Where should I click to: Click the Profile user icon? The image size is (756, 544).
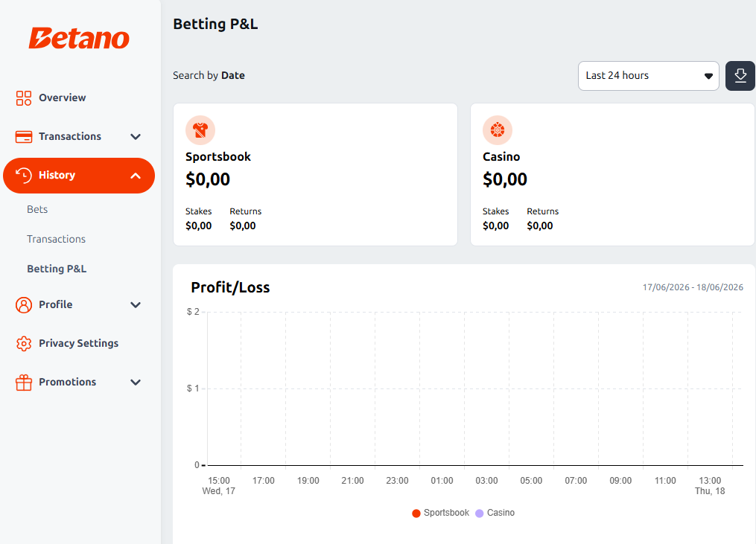(x=24, y=305)
